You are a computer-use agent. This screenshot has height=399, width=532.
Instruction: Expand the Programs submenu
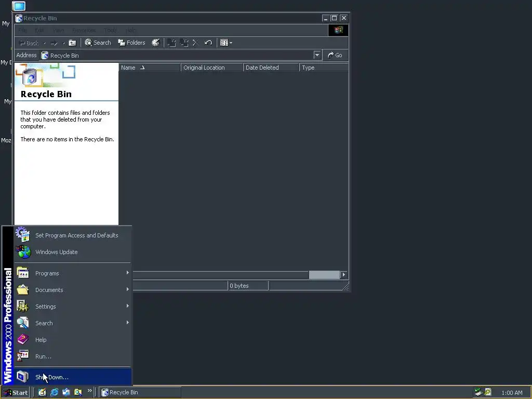72,273
